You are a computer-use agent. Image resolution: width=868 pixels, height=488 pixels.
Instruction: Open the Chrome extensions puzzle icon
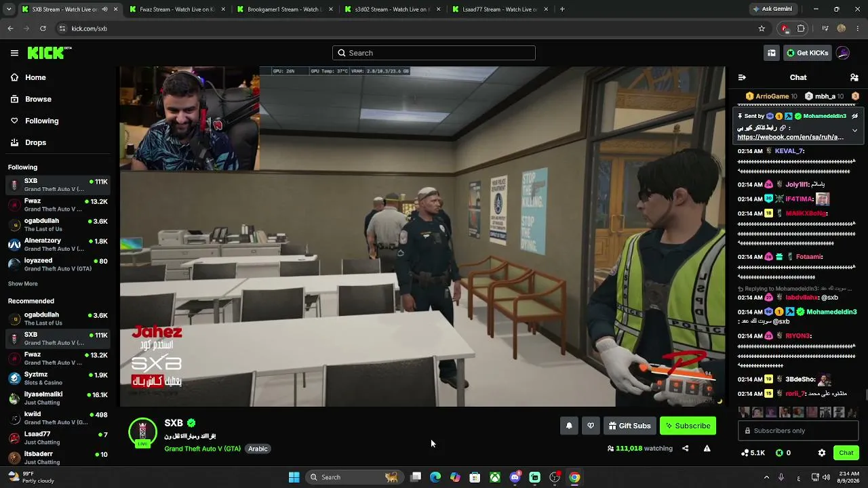click(x=801, y=28)
